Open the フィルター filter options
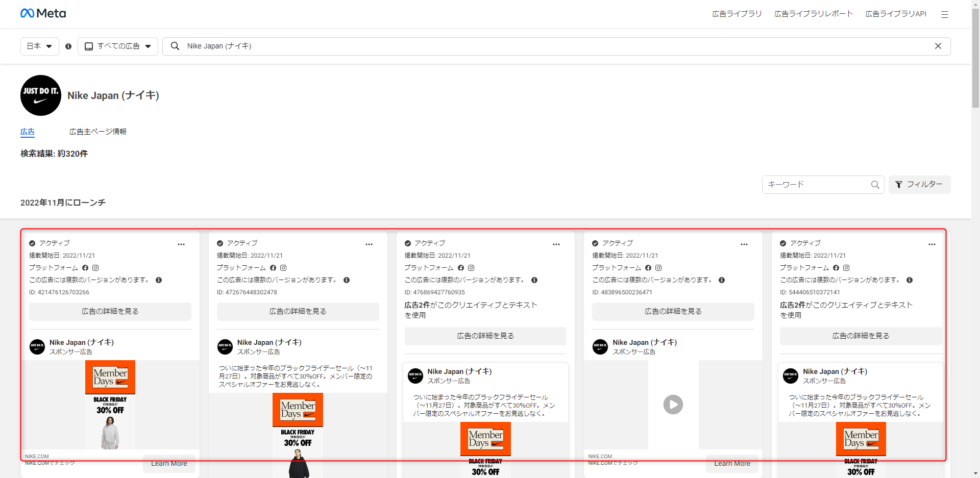The width and height of the screenshot is (980, 478). click(x=919, y=185)
